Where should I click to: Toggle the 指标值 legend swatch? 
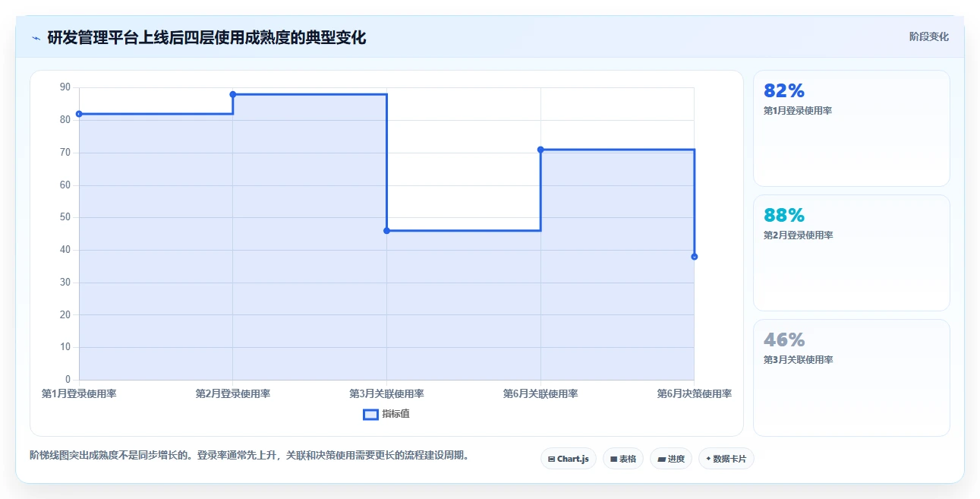[x=370, y=414]
